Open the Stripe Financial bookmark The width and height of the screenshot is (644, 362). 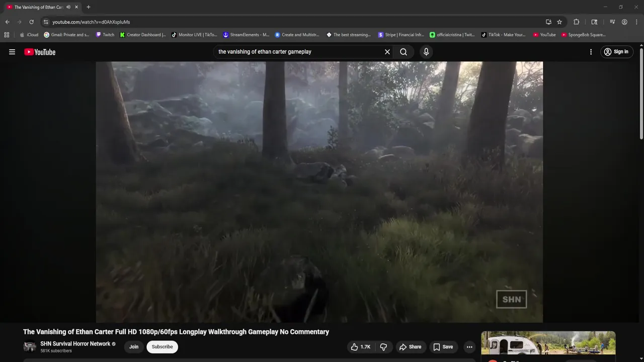[x=401, y=35]
